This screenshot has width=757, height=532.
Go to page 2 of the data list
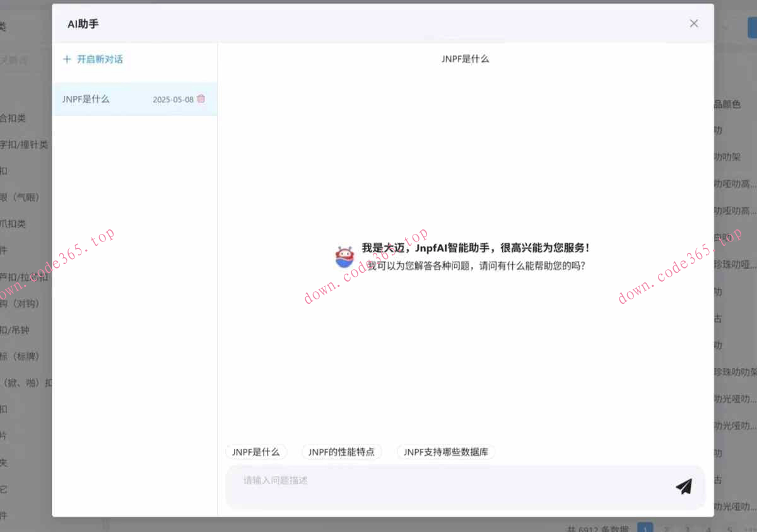[666, 528]
